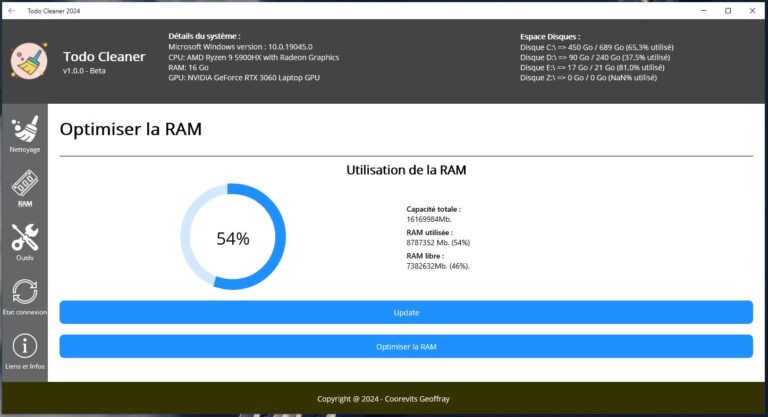Click the Todo Cleaner pink broom logo
The width and height of the screenshot is (768, 417).
point(29,61)
